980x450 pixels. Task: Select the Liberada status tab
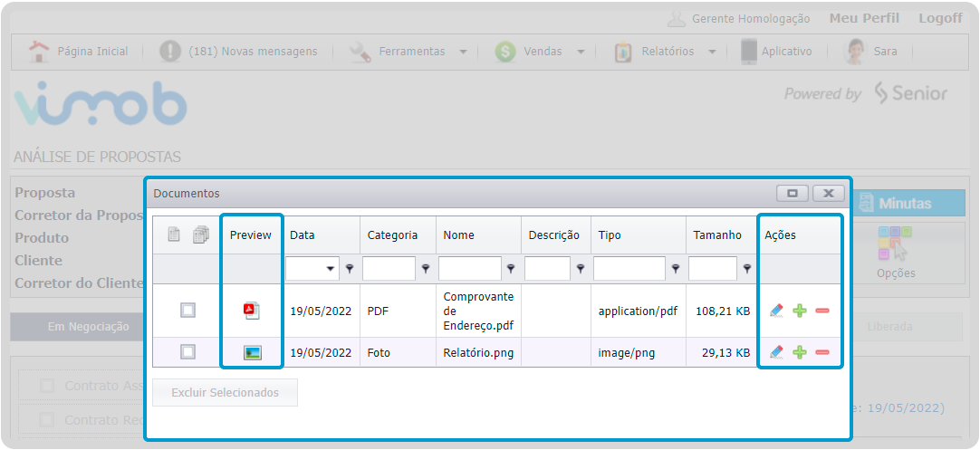coord(889,327)
